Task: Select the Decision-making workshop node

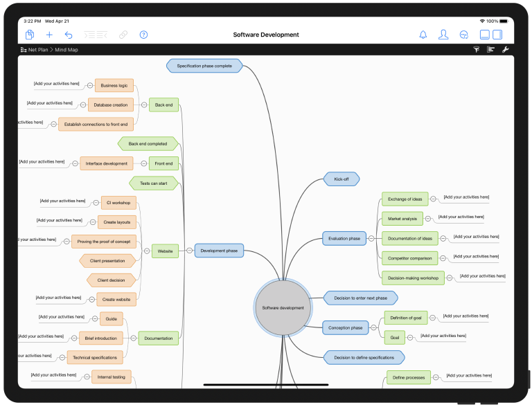Action: click(413, 278)
